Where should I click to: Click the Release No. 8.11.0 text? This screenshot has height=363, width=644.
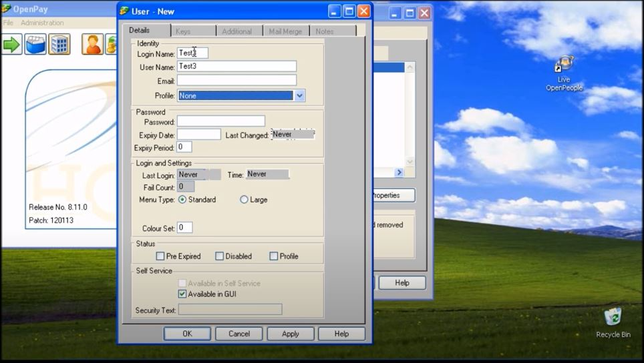pos(58,207)
